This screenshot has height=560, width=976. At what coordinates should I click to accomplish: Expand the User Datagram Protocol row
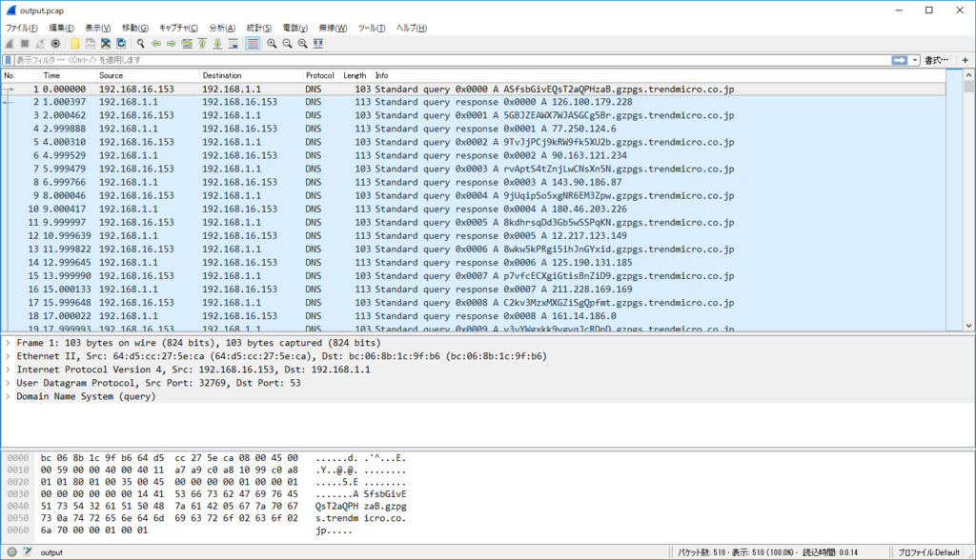[x=8, y=383]
